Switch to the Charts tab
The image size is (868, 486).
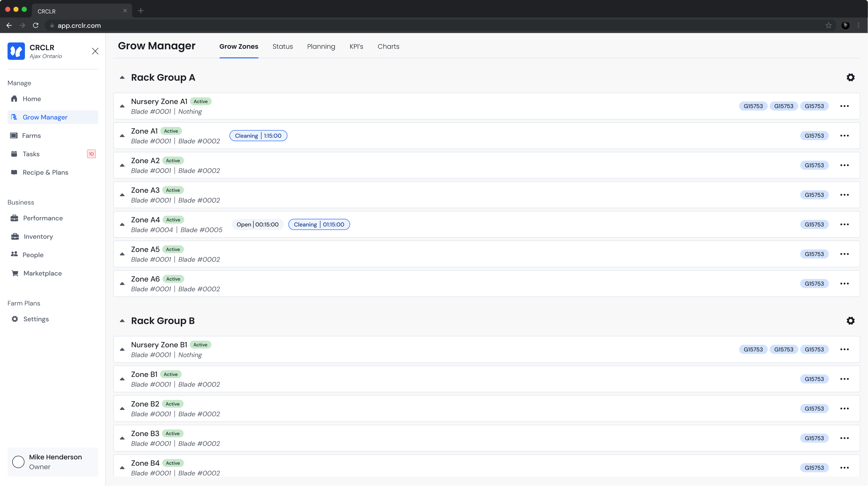coord(388,46)
